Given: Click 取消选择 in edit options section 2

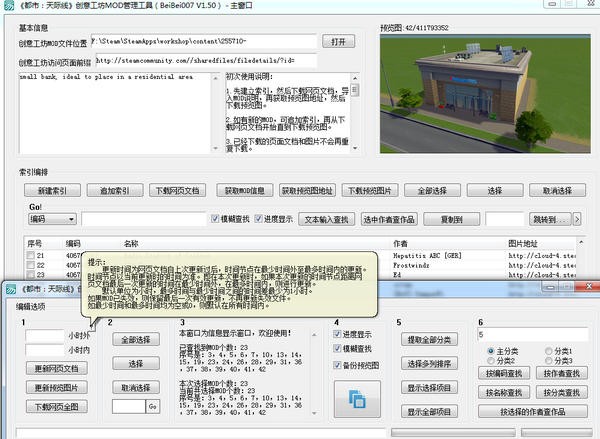Looking at the screenshot, I should (x=136, y=388).
